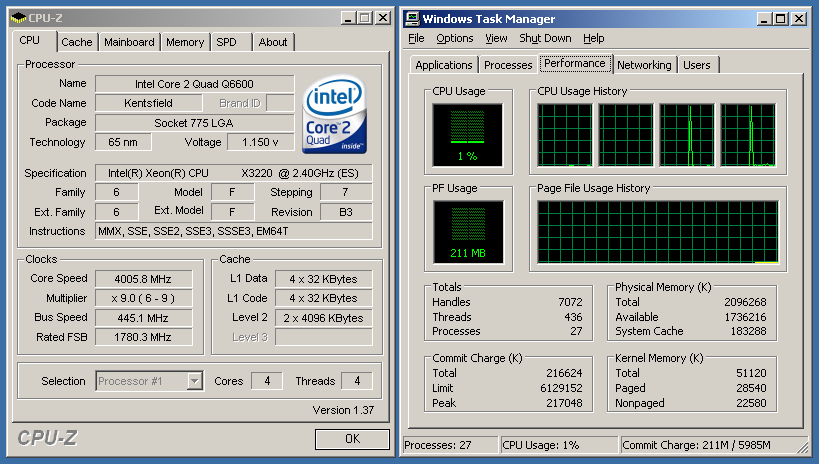
Task: Click the Kernel Memory Nonpaged value '22580'
Action: [x=751, y=403]
